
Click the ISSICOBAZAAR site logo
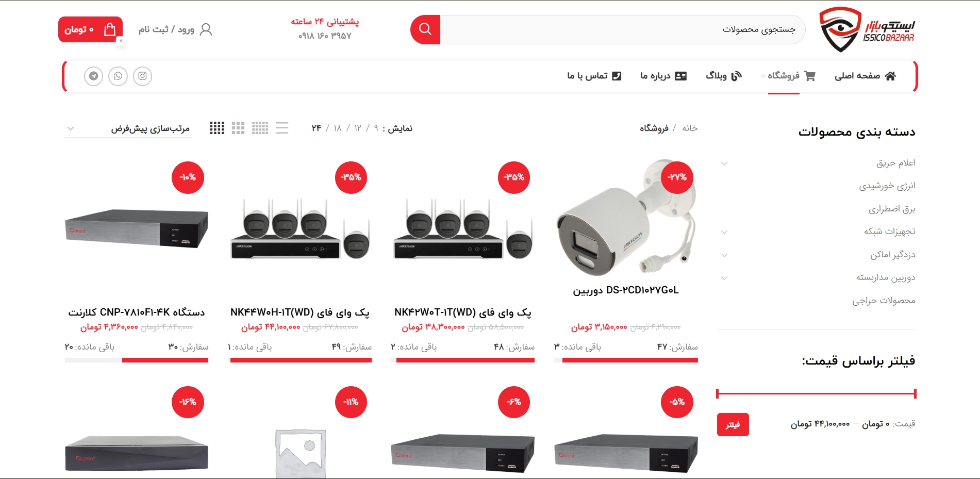[x=867, y=29]
